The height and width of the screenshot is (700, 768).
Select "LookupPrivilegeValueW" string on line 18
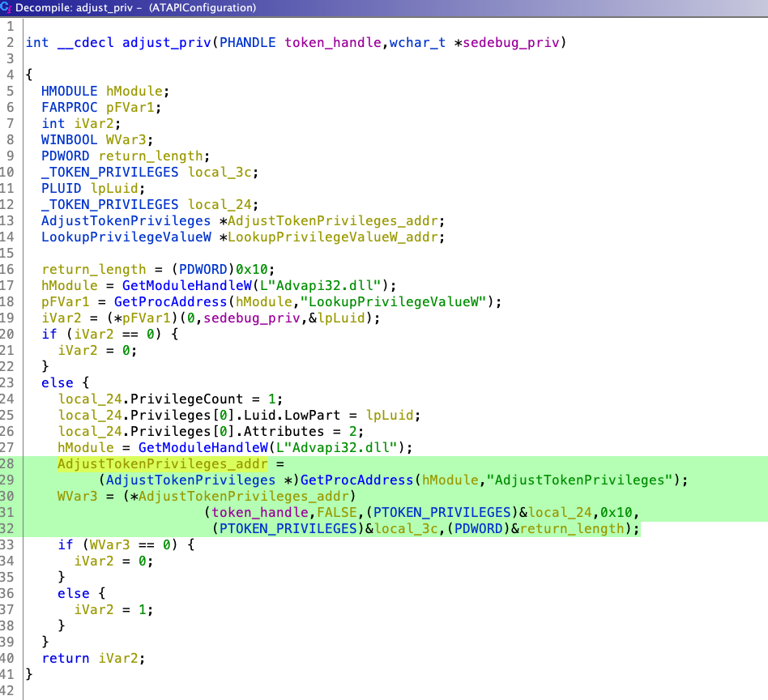point(393,301)
